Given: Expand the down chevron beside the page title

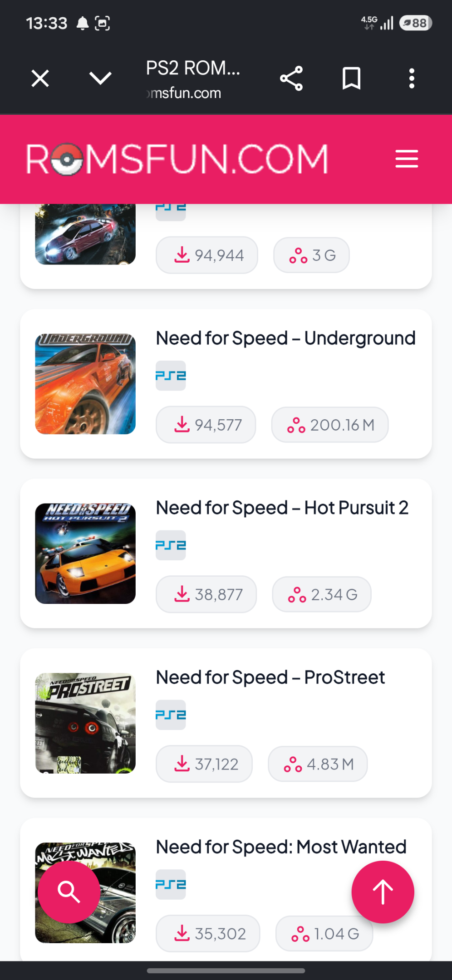Looking at the screenshot, I should (100, 78).
